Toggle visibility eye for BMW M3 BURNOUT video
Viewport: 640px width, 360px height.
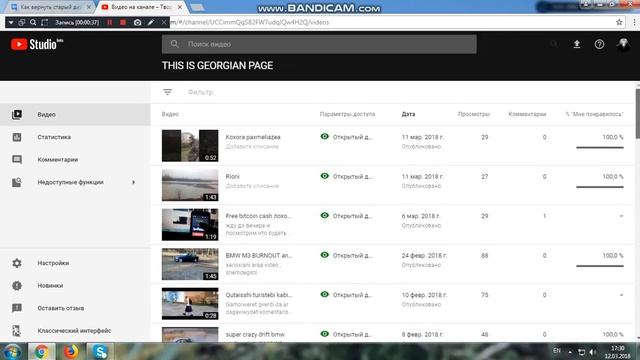[x=324, y=255]
